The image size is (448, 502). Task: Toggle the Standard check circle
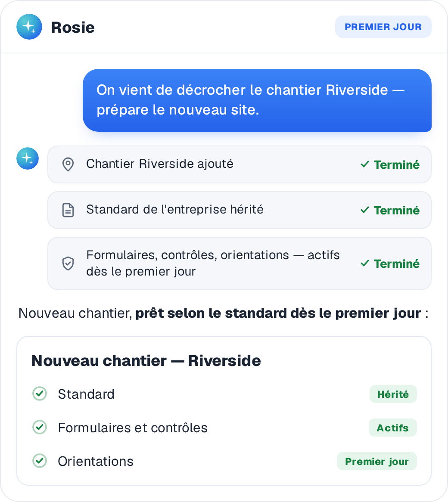[40, 394]
